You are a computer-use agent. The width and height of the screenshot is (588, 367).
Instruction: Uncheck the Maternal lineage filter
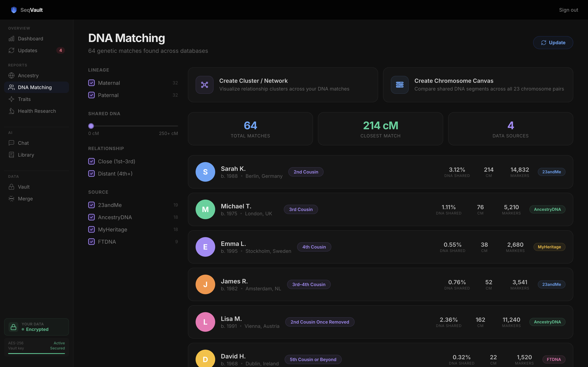[91, 83]
